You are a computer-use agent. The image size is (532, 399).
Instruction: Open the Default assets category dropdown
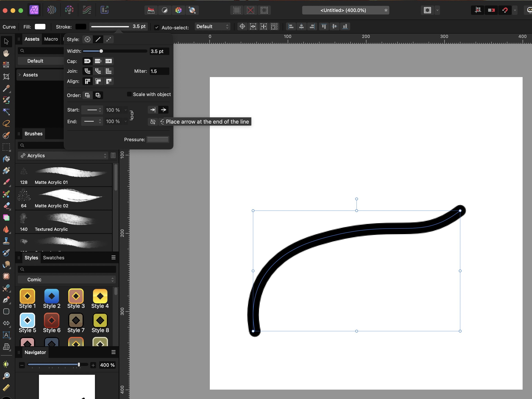(x=41, y=61)
